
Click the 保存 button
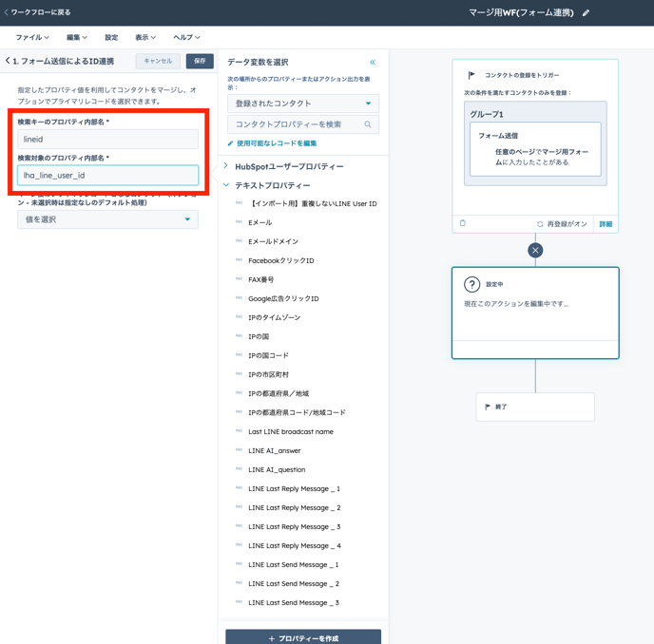click(x=200, y=61)
